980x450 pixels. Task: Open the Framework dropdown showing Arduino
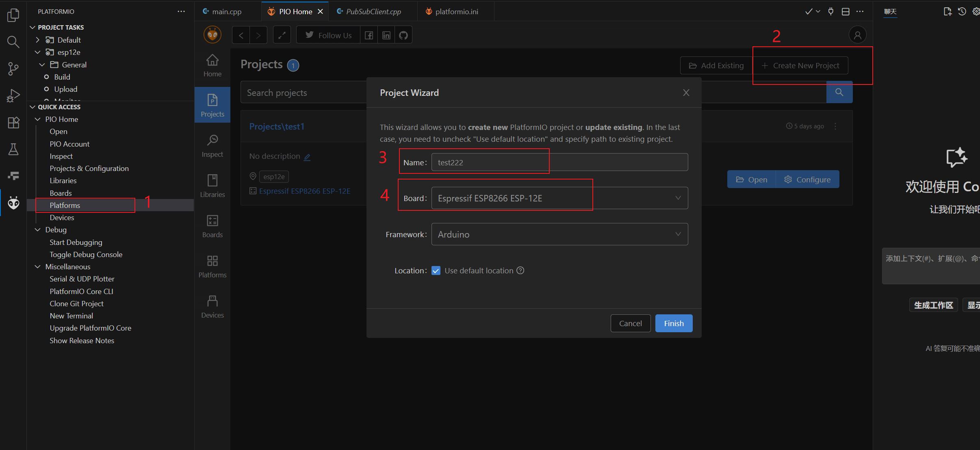(559, 234)
